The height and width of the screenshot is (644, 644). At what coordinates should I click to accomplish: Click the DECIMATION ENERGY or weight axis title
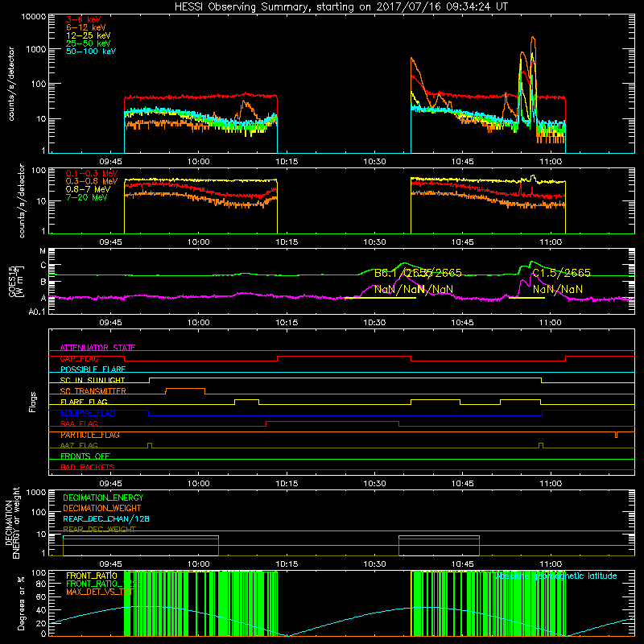click(x=12, y=522)
